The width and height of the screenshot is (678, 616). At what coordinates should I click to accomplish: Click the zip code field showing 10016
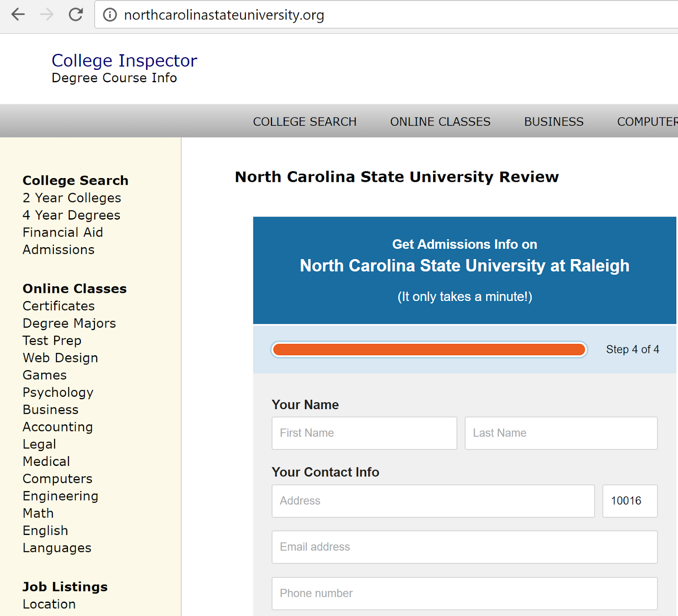(630, 501)
